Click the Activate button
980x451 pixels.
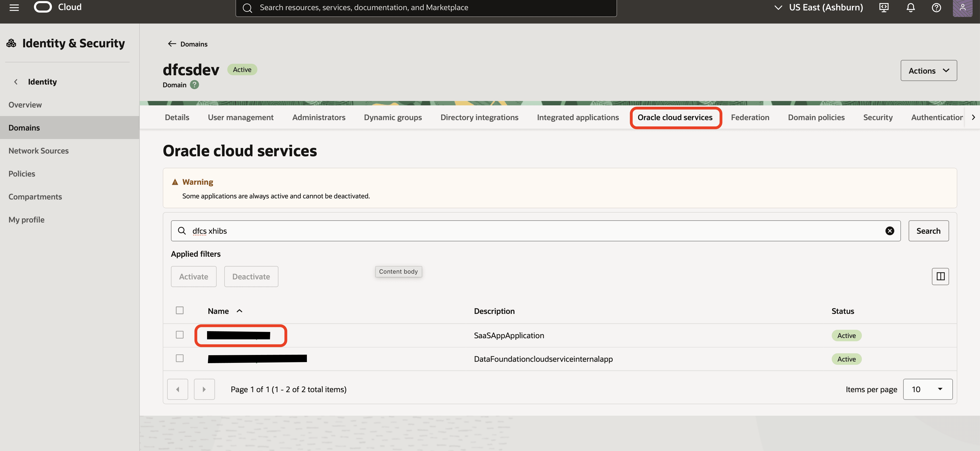(194, 276)
